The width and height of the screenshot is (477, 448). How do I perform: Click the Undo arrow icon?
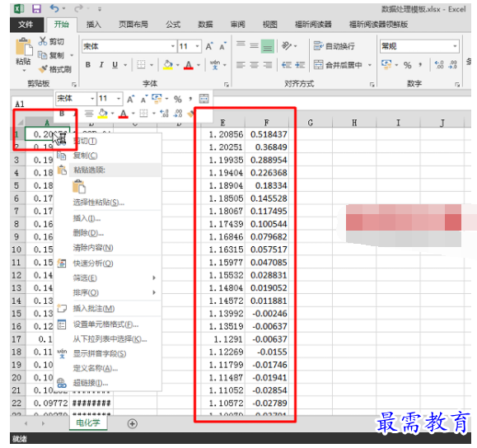point(54,8)
